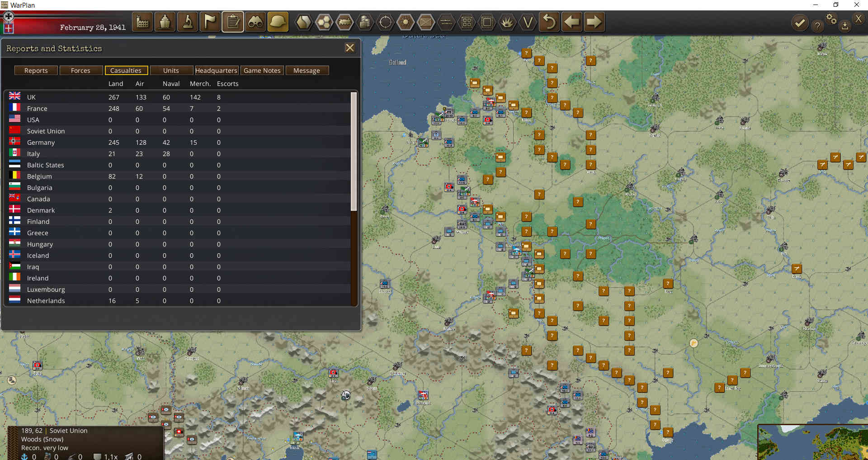
Task: Close the Reports and Statistics panel
Action: (x=350, y=48)
